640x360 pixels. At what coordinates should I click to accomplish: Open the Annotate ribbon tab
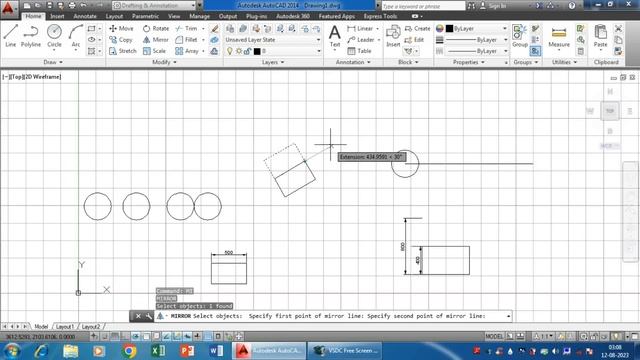coord(85,16)
